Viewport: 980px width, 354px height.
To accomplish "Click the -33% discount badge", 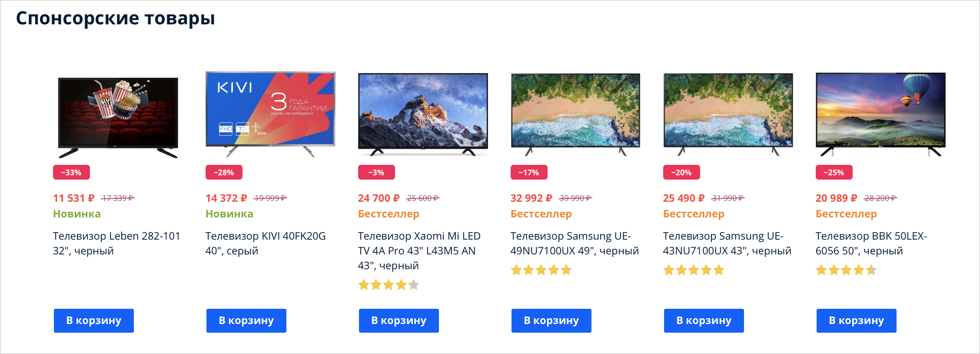I will (x=71, y=172).
